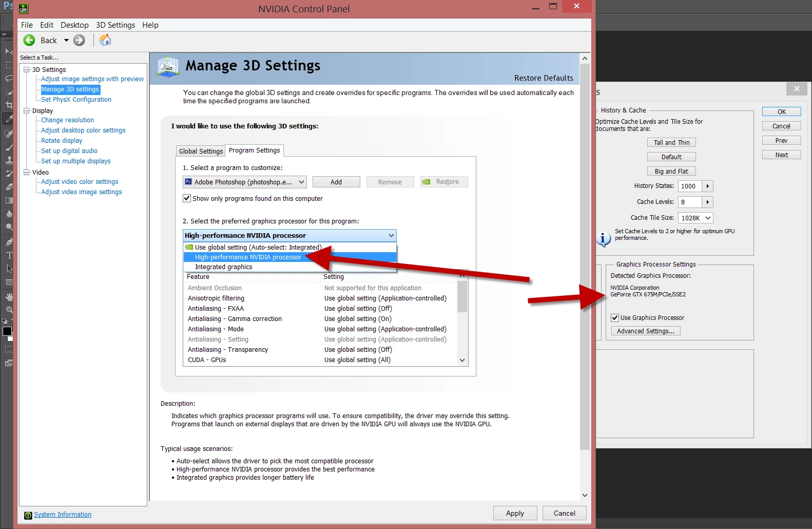
Task: Open Advanced Settings in Photoshop preferences
Action: (x=646, y=331)
